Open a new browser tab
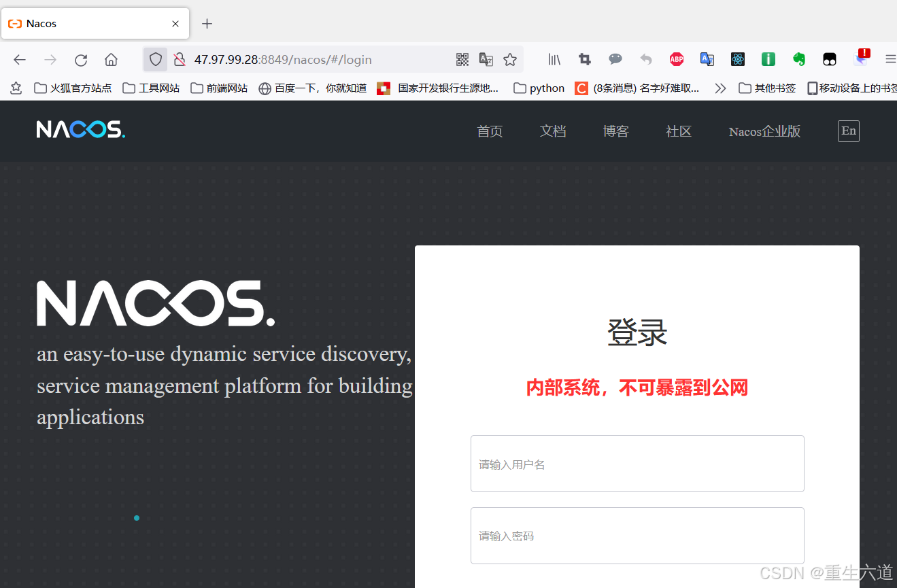897x588 pixels. pos(207,24)
